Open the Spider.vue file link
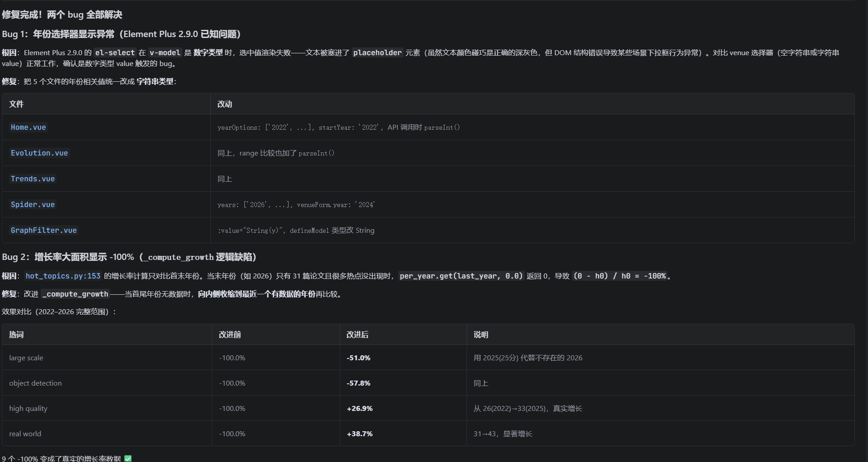Screen dimensions: 868x462 point(33,205)
